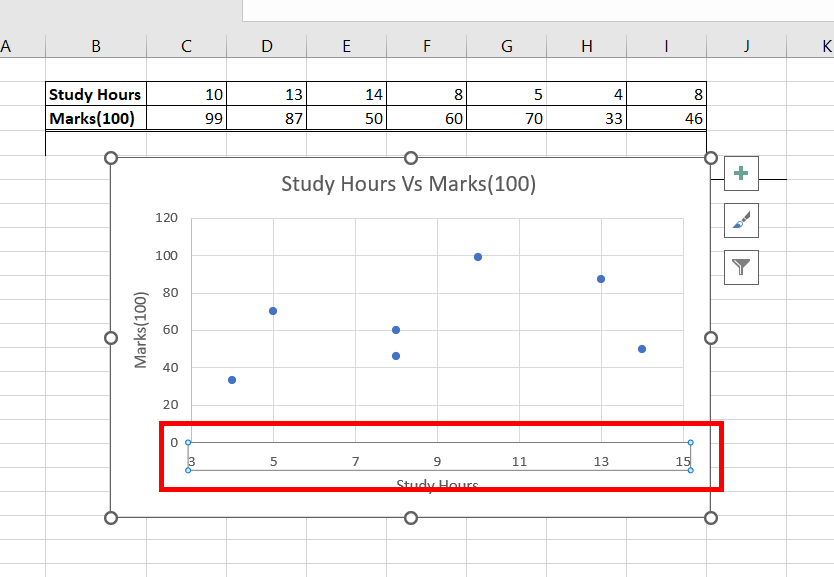The height and width of the screenshot is (577, 834).
Task: Click the vertical axis label 80
Action: pyautogui.click(x=170, y=292)
